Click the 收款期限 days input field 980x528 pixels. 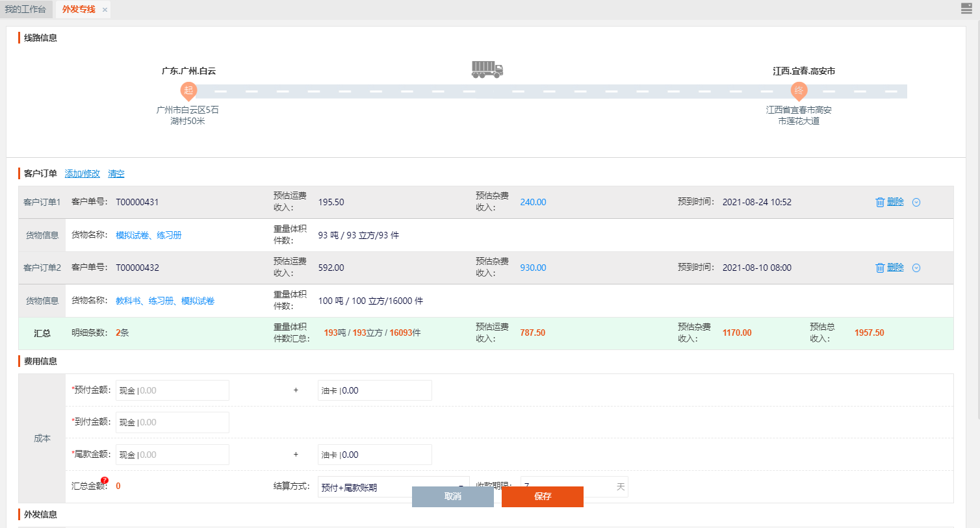click(x=574, y=487)
